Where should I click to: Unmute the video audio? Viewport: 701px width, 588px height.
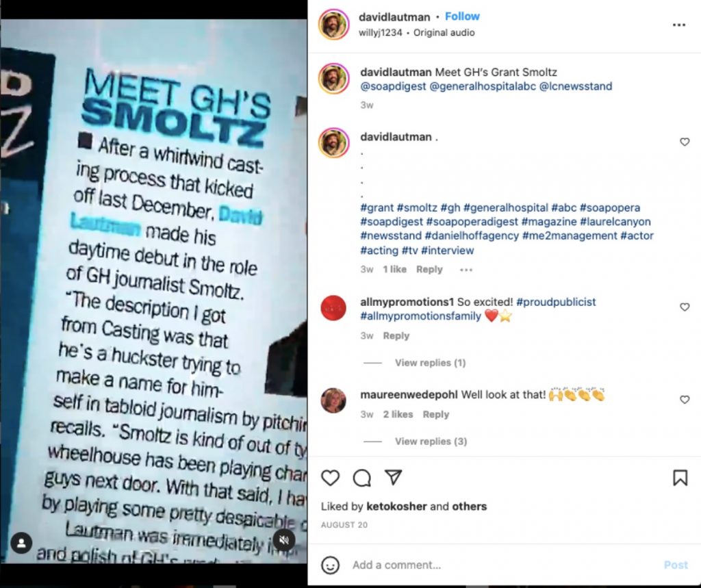point(285,540)
